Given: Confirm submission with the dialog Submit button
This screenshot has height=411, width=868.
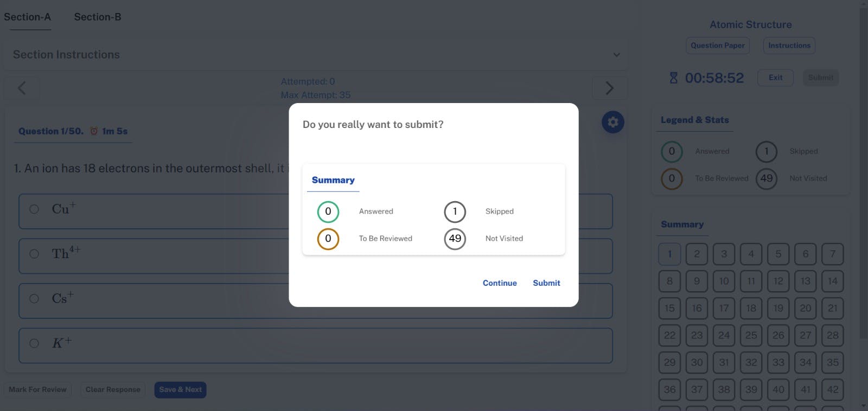Looking at the screenshot, I should point(546,283).
